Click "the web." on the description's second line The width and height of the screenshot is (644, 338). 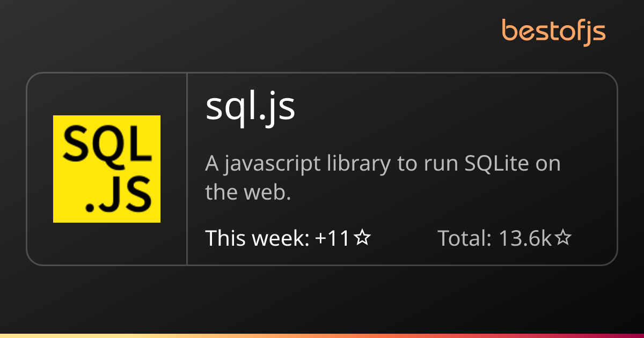point(248,192)
